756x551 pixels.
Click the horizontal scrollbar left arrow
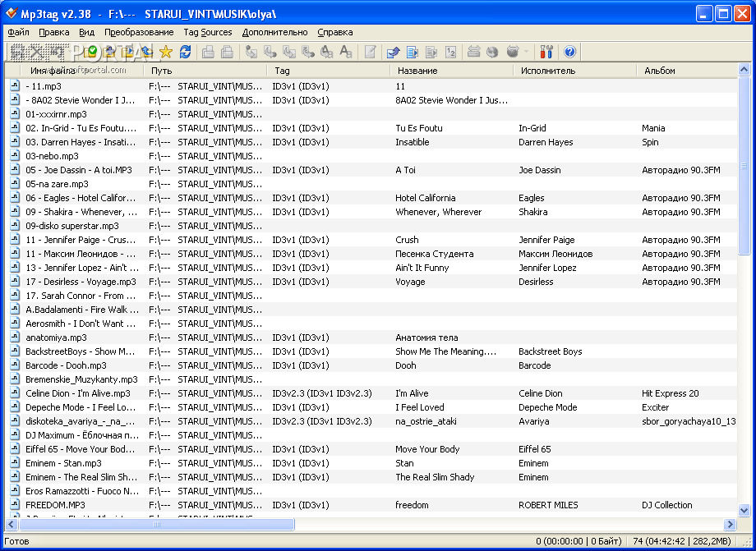tap(12, 525)
